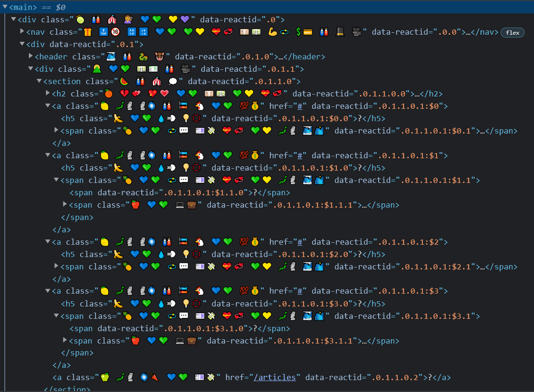534x392 pixels.
Task: Click the orange emoji in h2 class
Action: click(109, 94)
